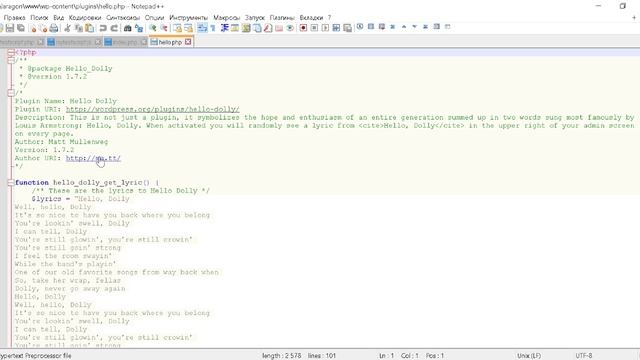The image size is (640, 360).
Task: Save the current file with the floppy icon
Action: tap(10, 28)
